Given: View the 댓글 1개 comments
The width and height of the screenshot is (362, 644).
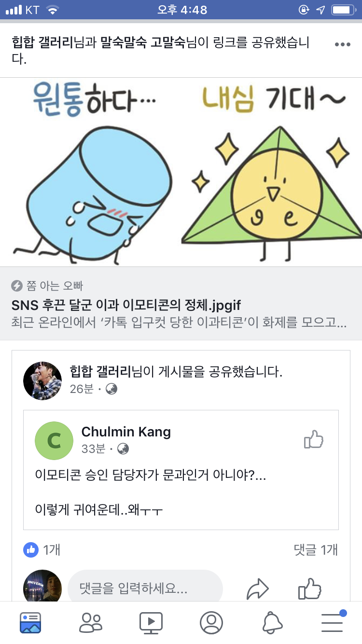Looking at the screenshot, I should (316, 549).
